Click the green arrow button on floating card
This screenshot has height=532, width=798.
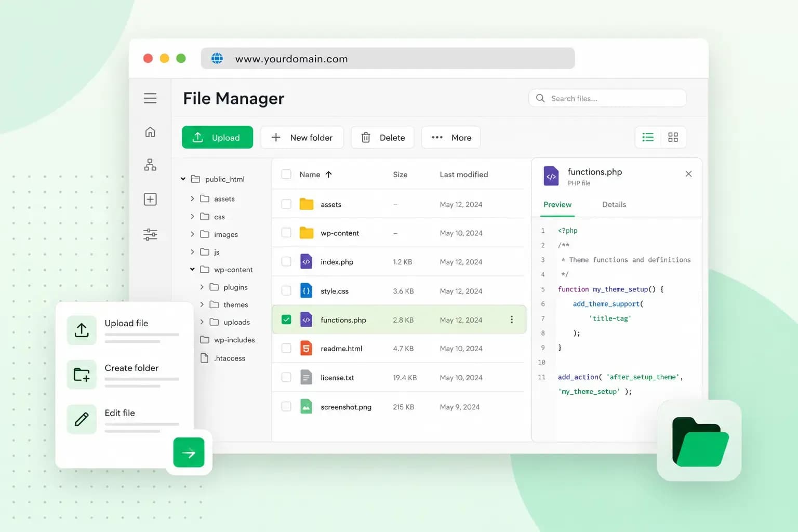[x=189, y=453]
